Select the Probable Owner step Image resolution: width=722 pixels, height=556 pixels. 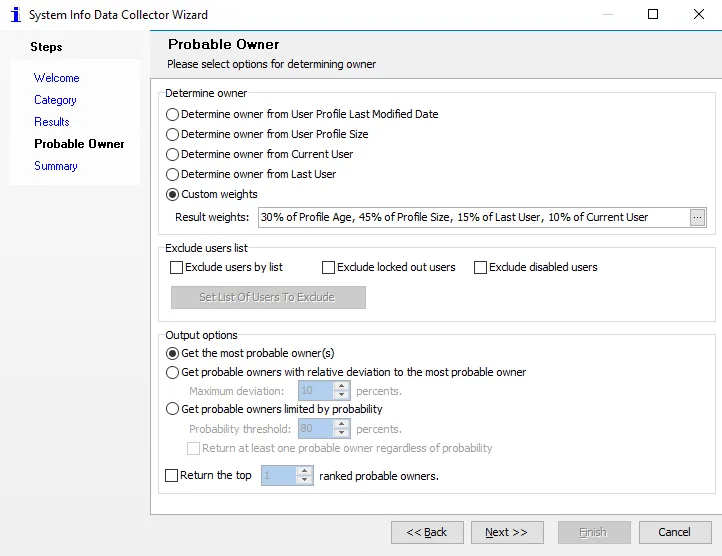tap(79, 144)
